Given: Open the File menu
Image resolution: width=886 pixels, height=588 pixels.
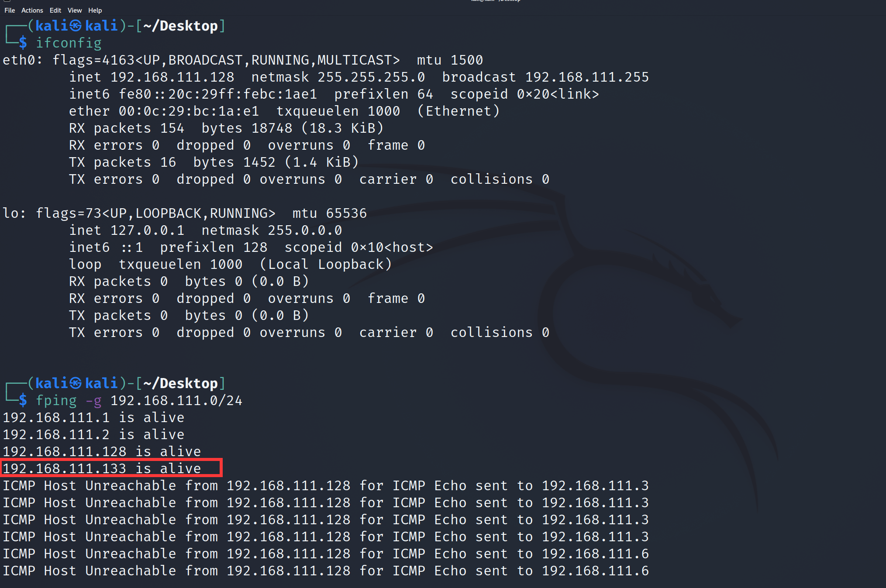Looking at the screenshot, I should (10, 10).
